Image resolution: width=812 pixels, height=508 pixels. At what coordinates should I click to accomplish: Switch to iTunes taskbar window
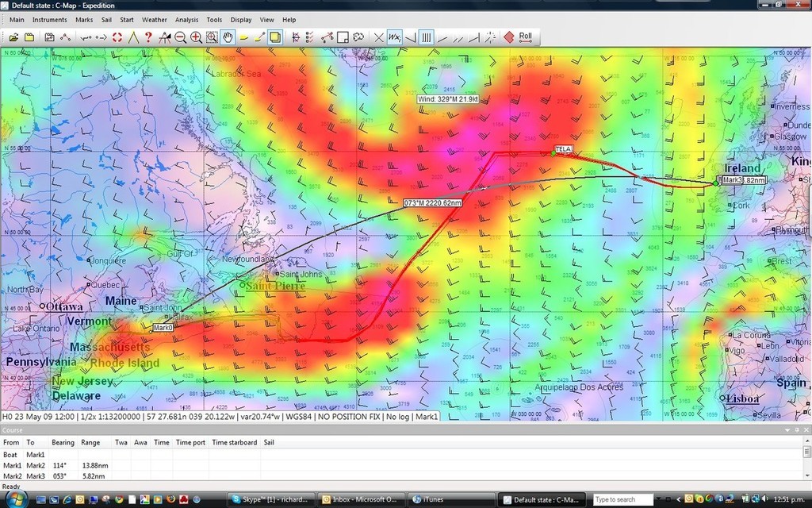[450, 500]
